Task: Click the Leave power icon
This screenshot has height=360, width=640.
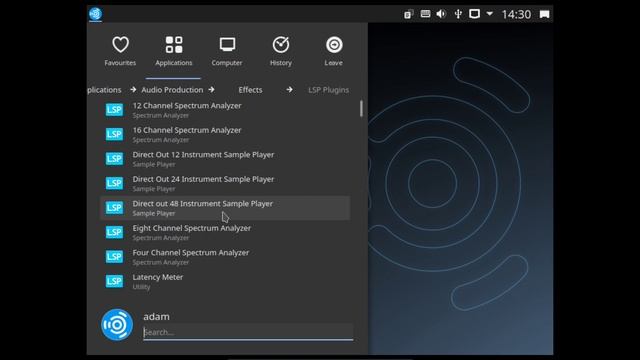Action: tap(334, 44)
